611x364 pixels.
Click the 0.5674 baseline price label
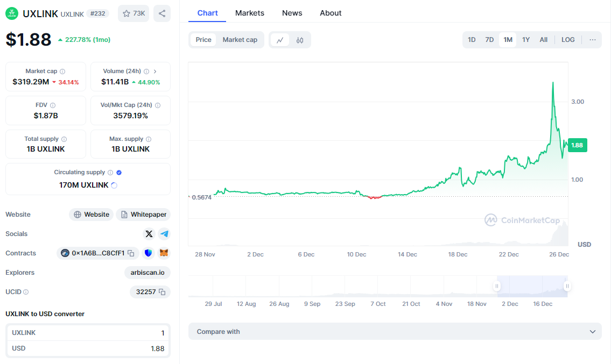point(201,197)
